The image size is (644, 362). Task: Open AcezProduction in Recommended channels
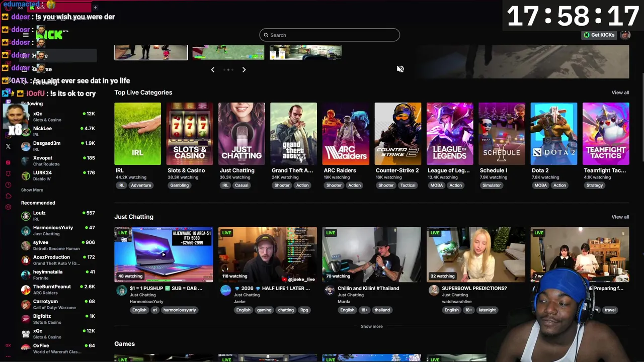pyautogui.click(x=58, y=260)
